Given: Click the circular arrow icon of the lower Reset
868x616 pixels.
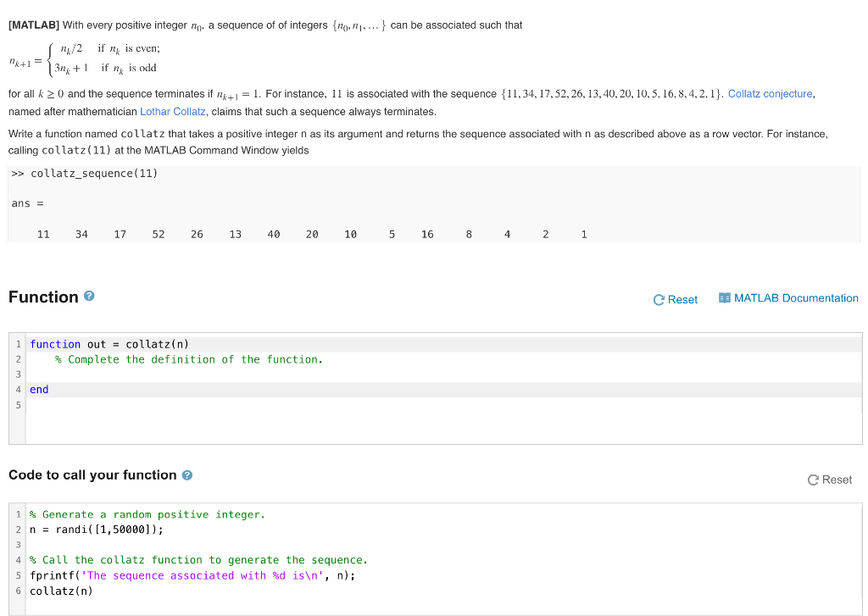Looking at the screenshot, I should pyautogui.click(x=814, y=480).
